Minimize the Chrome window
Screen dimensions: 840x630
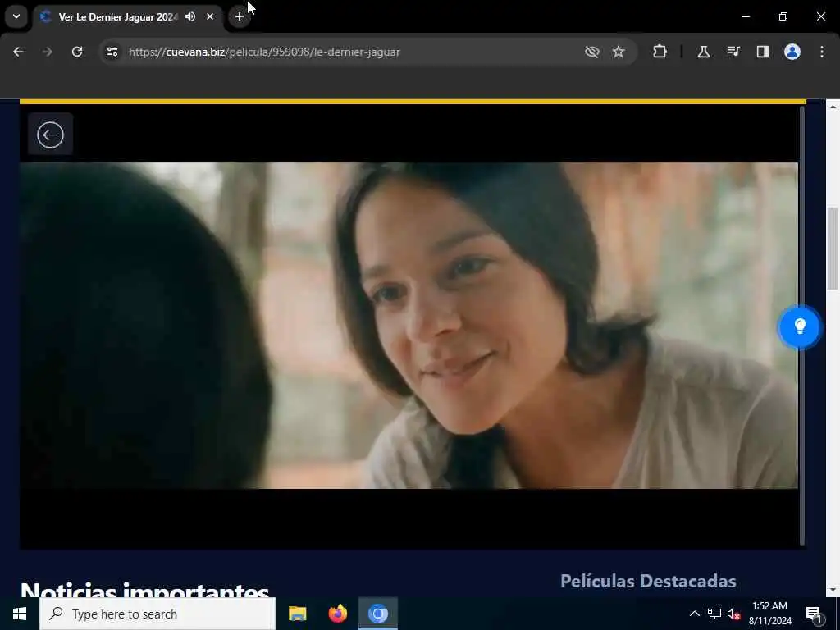(745, 16)
